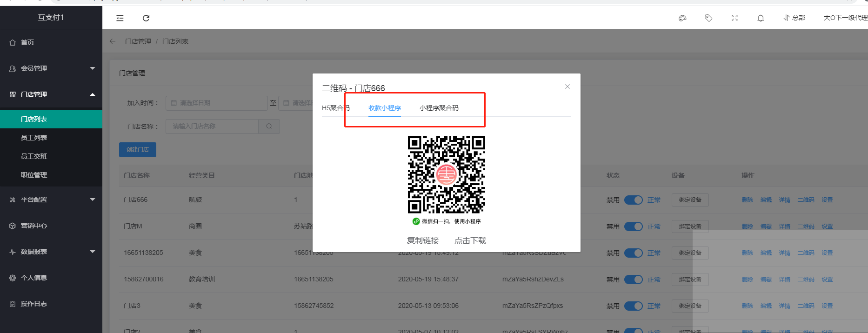Collapse sidebar with the hamburger menu icon
The height and width of the screenshot is (333, 868).
120,18
